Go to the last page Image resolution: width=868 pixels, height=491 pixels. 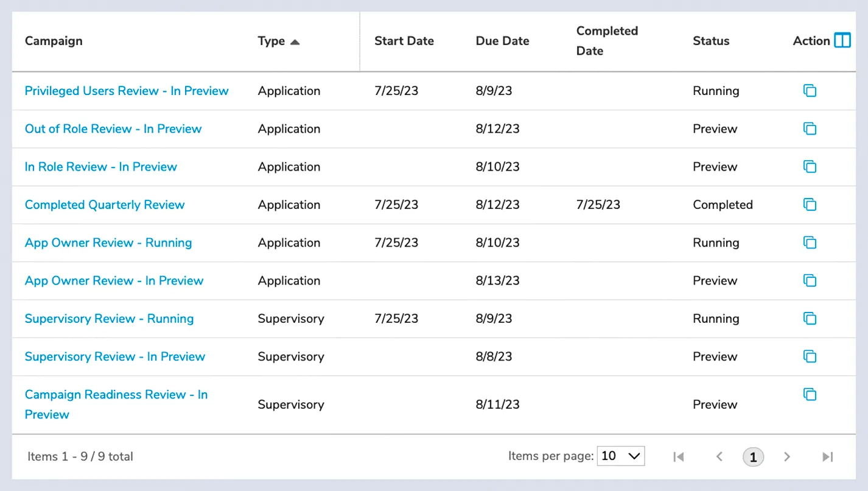[827, 456]
